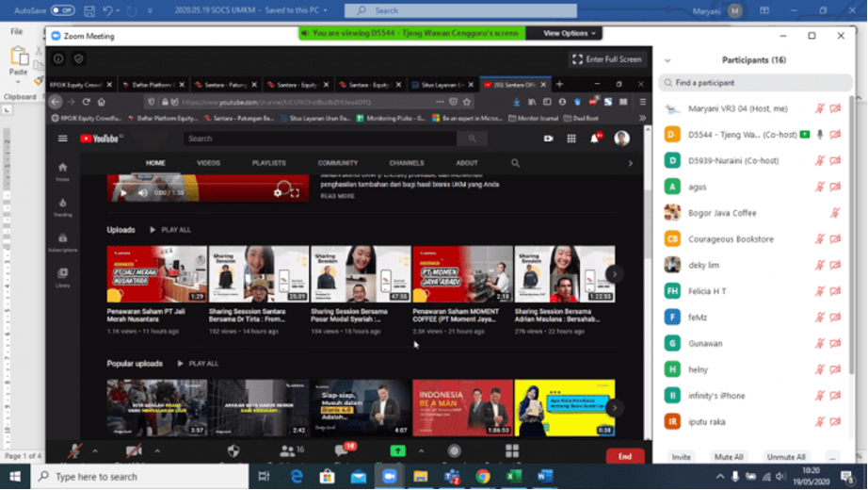The height and width of the screenshot is (490, 868).
Task: Click the Enter Full Screen button
Action: 607,59
